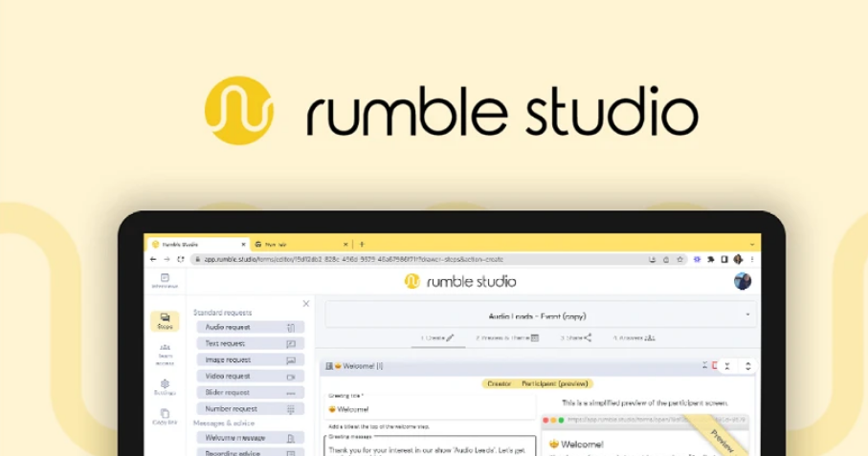
Task: Click the red delete icon on Welcome step
Action: (x=715, y=365)
